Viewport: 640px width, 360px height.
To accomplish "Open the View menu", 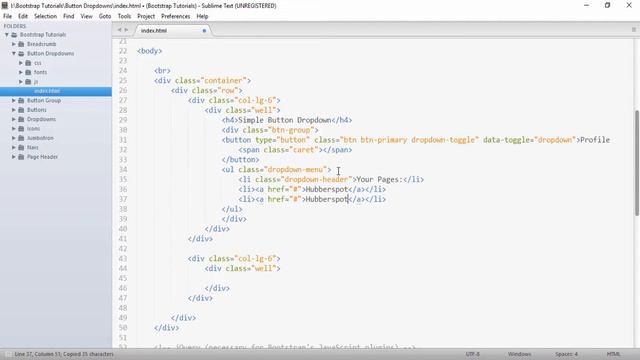I will [x=87, y=16].
